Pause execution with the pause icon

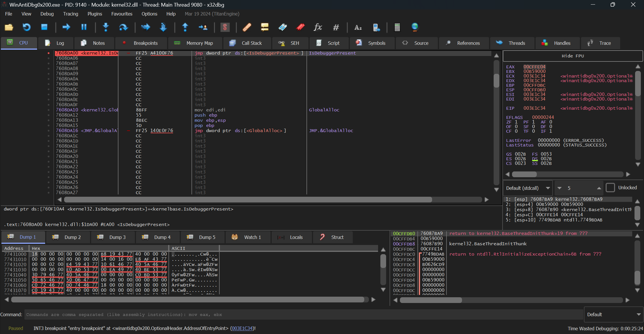(84, 27)
